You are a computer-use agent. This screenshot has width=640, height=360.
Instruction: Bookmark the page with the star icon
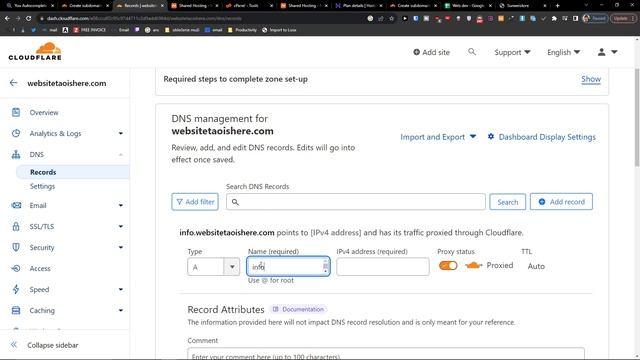(x=391, y=18)
